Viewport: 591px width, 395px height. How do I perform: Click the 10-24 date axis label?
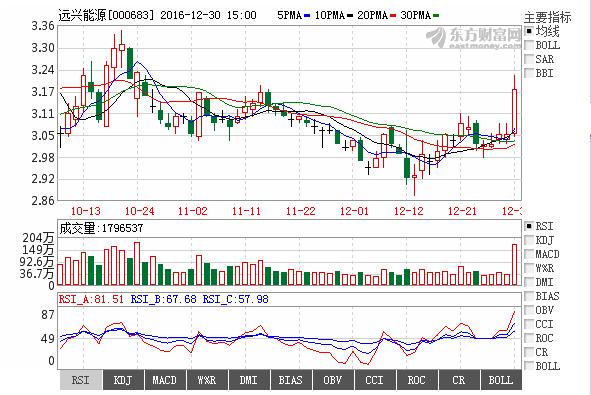point(139,211)
